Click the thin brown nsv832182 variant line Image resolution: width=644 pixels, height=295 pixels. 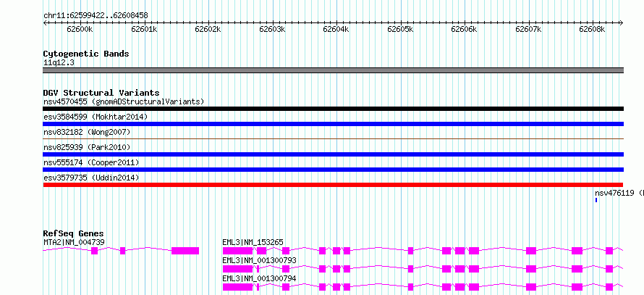[334, 139]
